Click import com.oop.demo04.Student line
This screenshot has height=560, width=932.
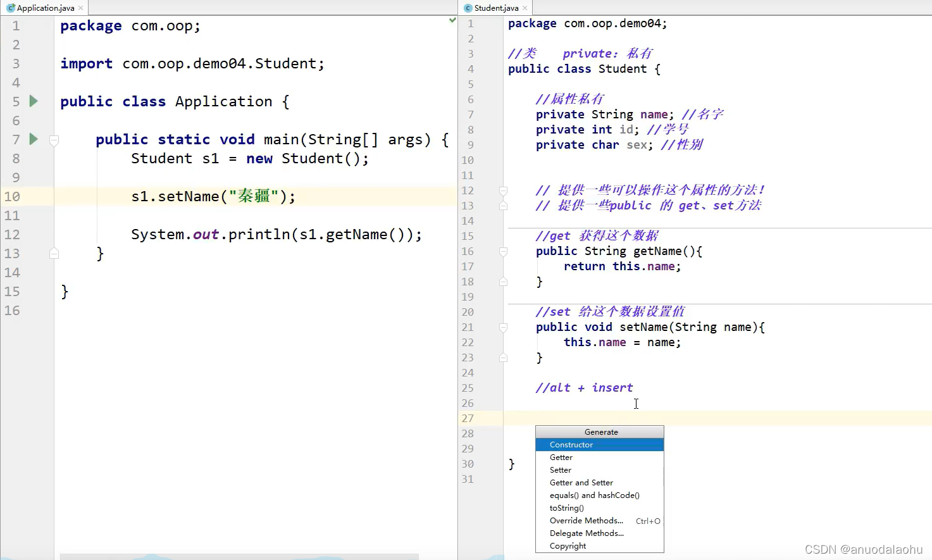192,63
